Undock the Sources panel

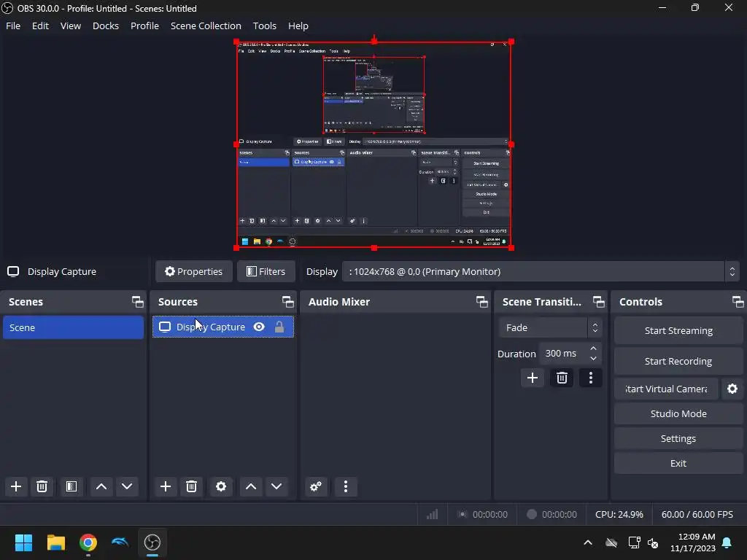(287, 301)
